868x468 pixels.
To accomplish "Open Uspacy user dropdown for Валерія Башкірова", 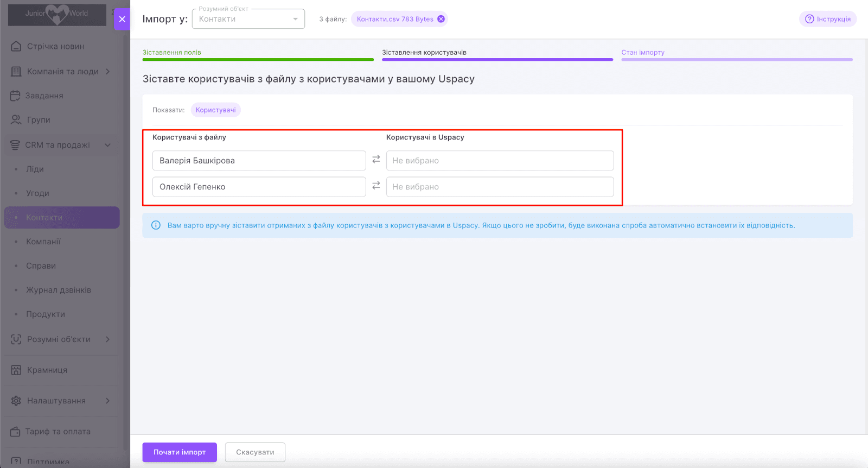I will pos(500,161).
